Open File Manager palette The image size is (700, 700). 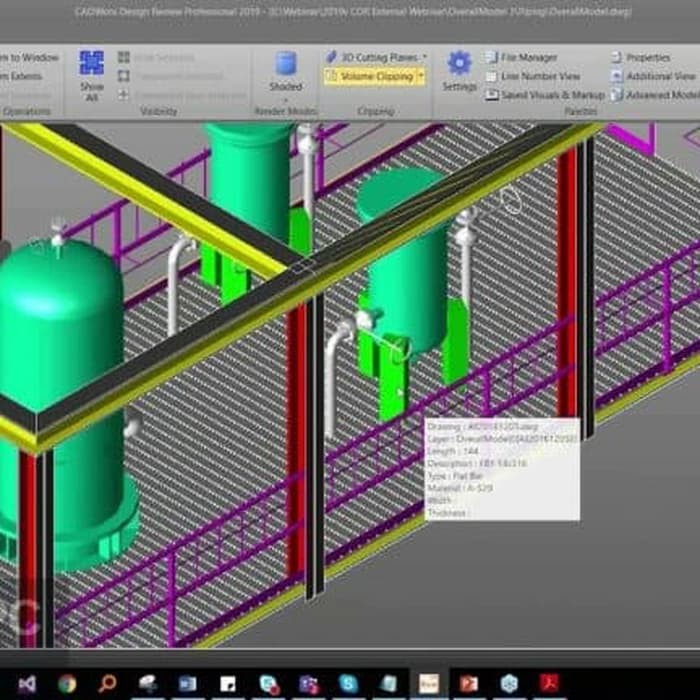pyautogui.click(x=528, y=58)
